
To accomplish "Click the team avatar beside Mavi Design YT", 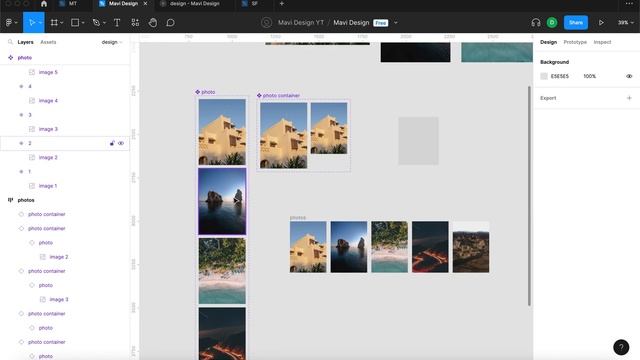I will click(266, 23).
